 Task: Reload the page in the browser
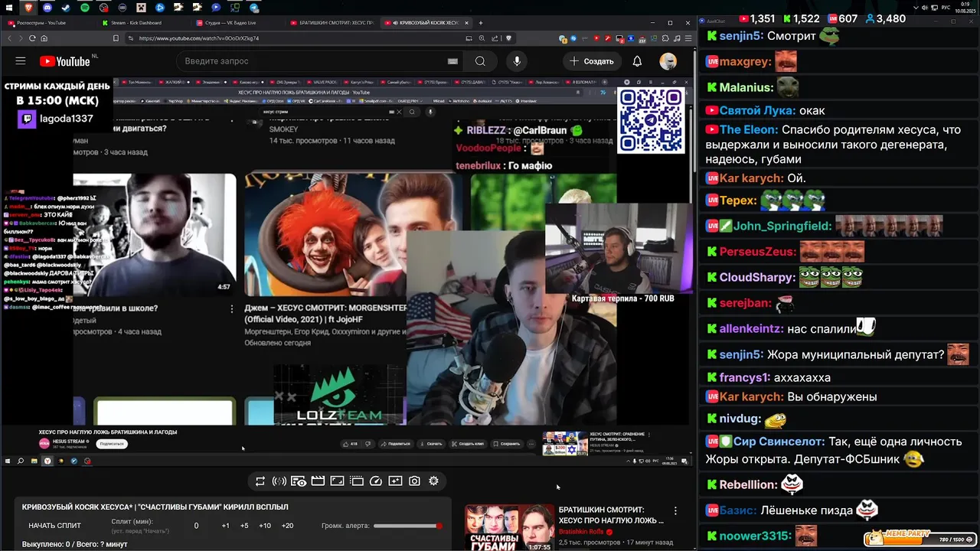[x=32, y=38]
